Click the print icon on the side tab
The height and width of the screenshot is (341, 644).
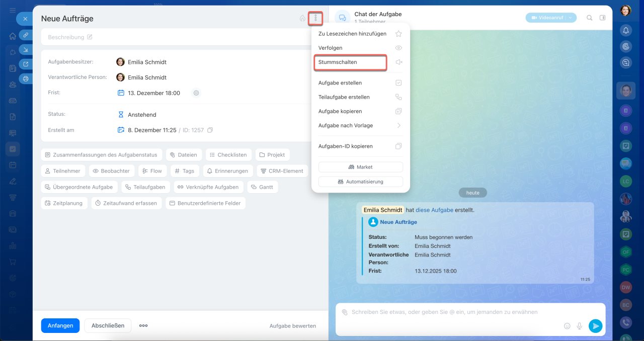coord(25,78)
